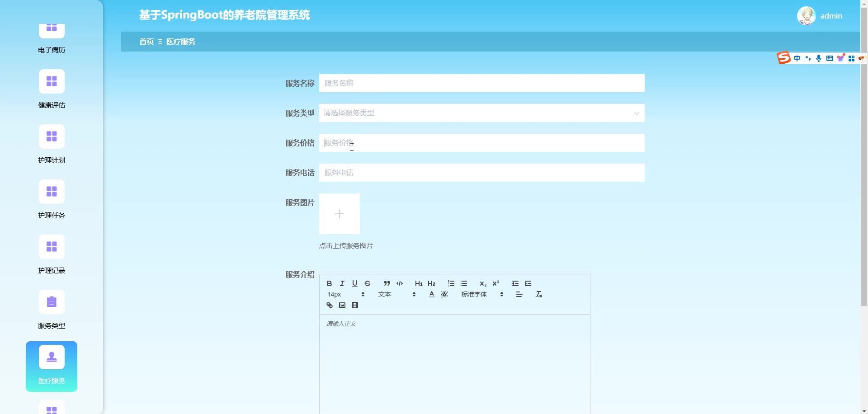The height and width of the screenshot is (414, 868).
Task: Toggle strikethrough formatting in the editor
Action: [368, 283]
